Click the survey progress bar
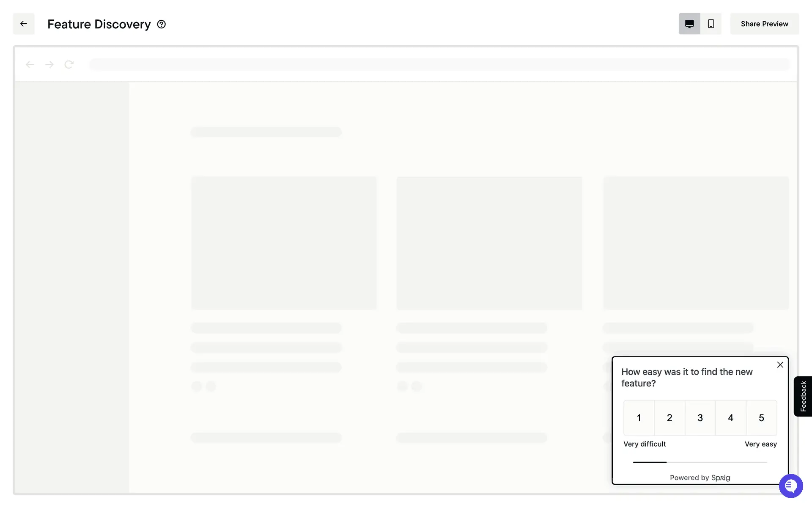Viewport: 812px width, 508px height. click(x=700, y=462)
